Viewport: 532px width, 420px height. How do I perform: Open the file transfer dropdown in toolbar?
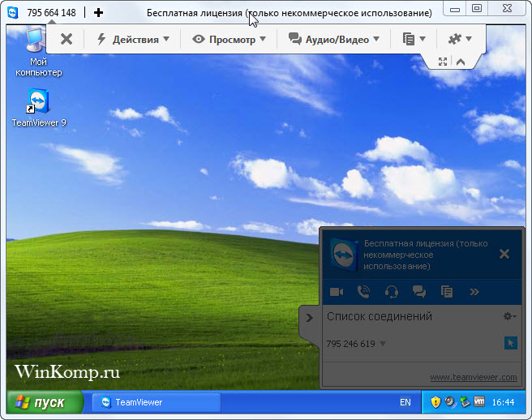(x=414, y=39)
